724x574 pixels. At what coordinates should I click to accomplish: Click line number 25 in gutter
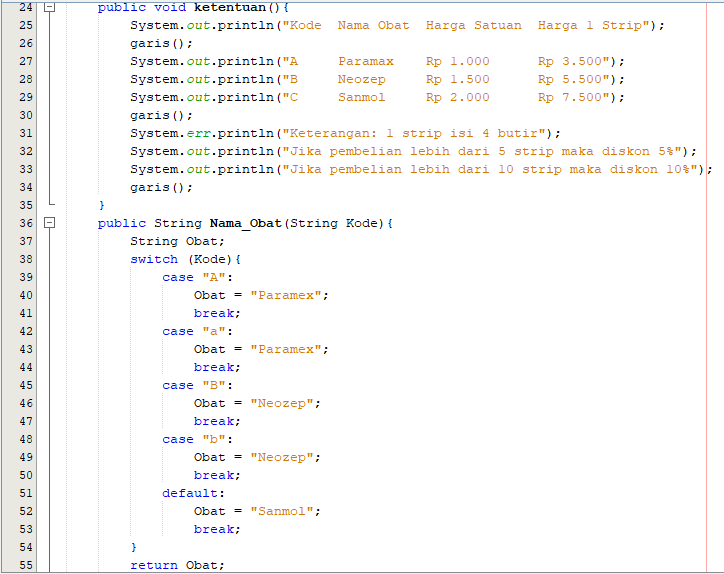26,25
